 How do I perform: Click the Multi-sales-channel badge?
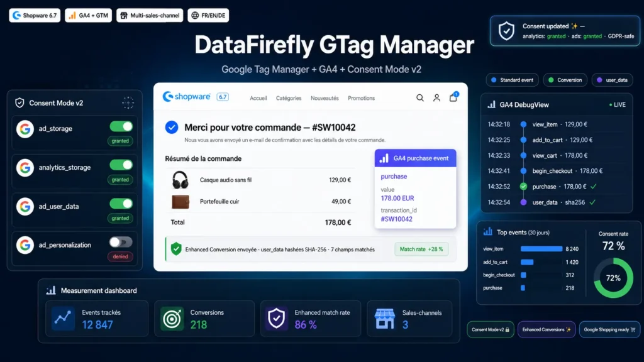tap(150, 16)
